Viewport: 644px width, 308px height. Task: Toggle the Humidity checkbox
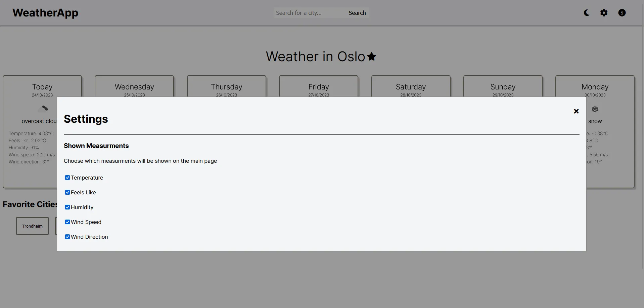pos(67,207)
